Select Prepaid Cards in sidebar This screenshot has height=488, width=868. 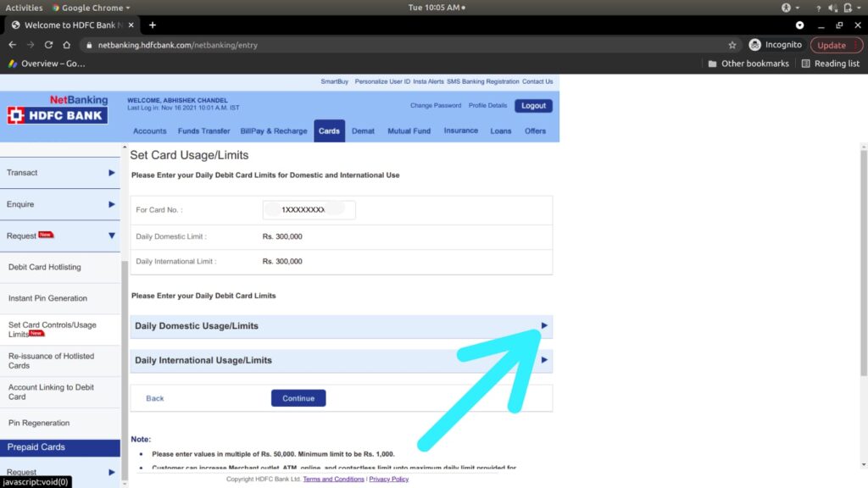click(x=60, y=447)
